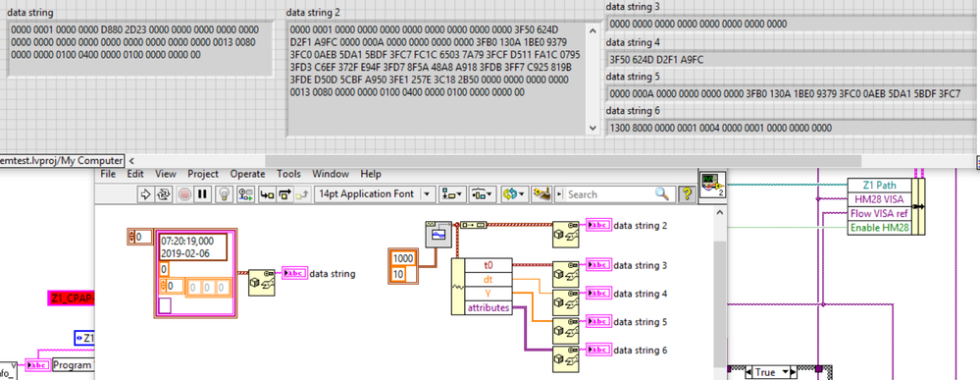Click the VI icon pane in the window corner
Viewport: 980px width, 380px height.
[x=712, y=186]
